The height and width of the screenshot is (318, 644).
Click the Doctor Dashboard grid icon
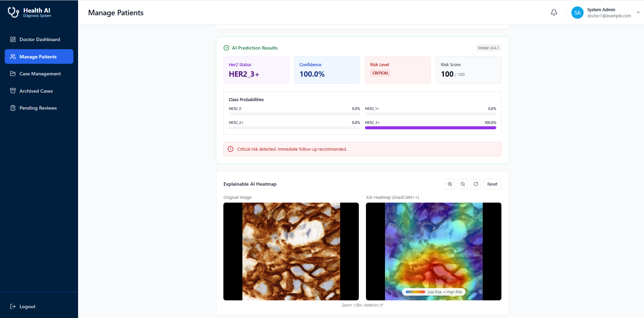click(x=13, y=39)
